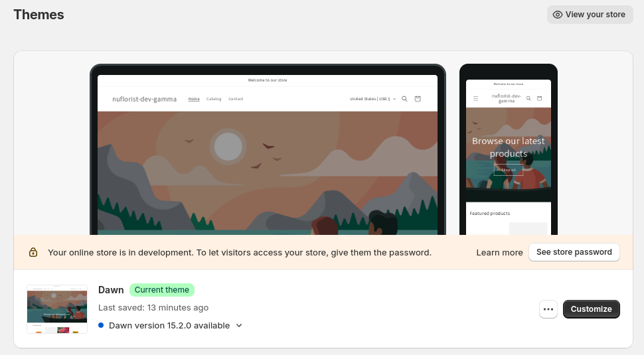Screen dimensions: 644x355
Task: Click the cart icon in mobile preview
Action: click(x=540, y=98)
